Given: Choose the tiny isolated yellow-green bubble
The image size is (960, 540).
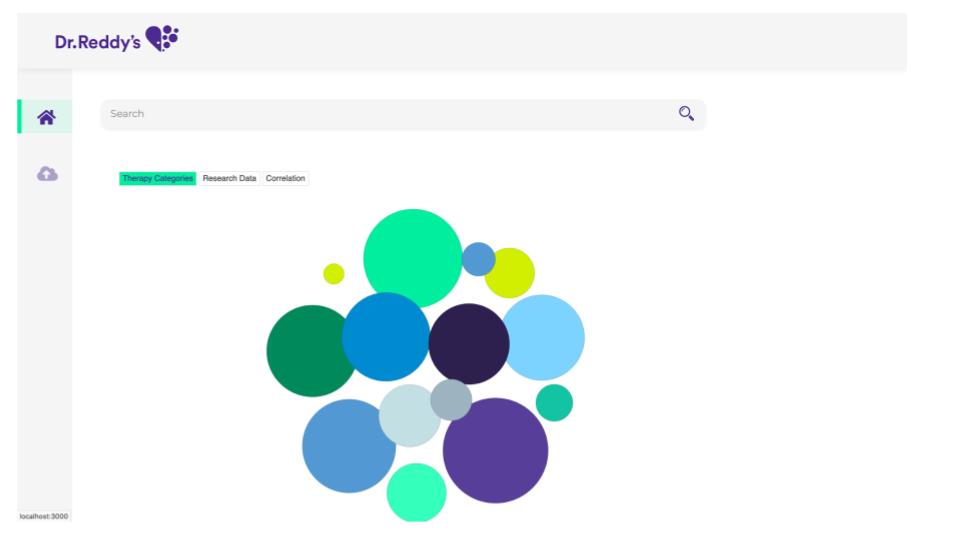Looking at the screenshot, I should tap(334, 274).
